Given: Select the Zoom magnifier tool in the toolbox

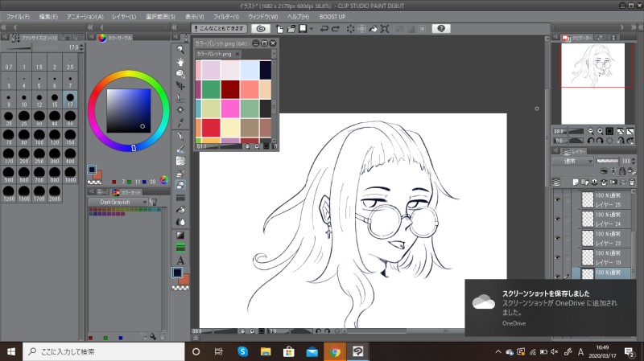Looking at the screenshot, I should pos(180,48).
